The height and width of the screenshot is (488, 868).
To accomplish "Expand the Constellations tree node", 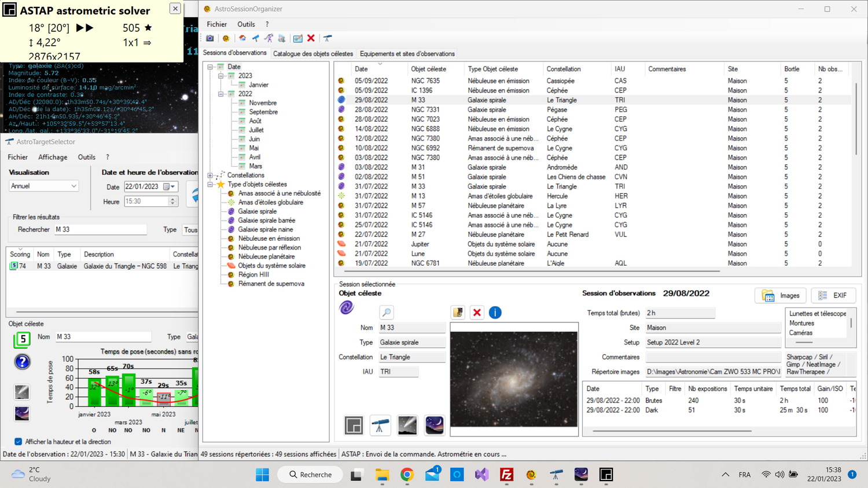I will (x=211, y=175).
